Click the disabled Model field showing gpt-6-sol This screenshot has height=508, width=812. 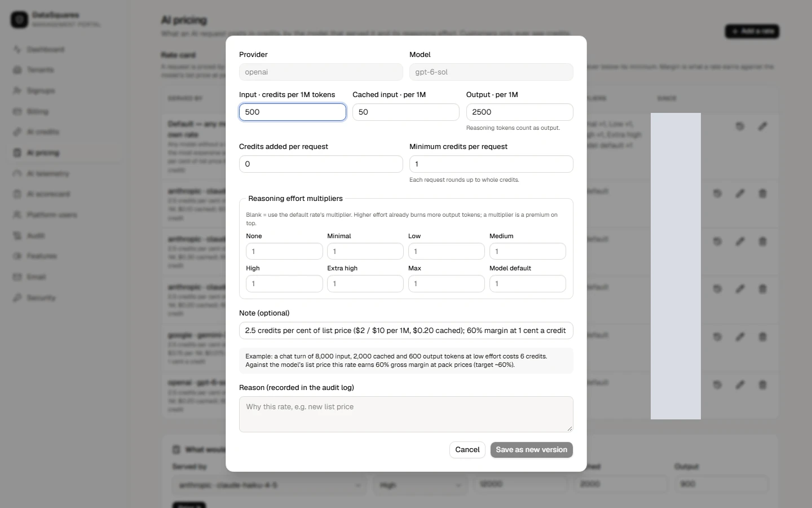pyautogui.click(x=491, y=72)
